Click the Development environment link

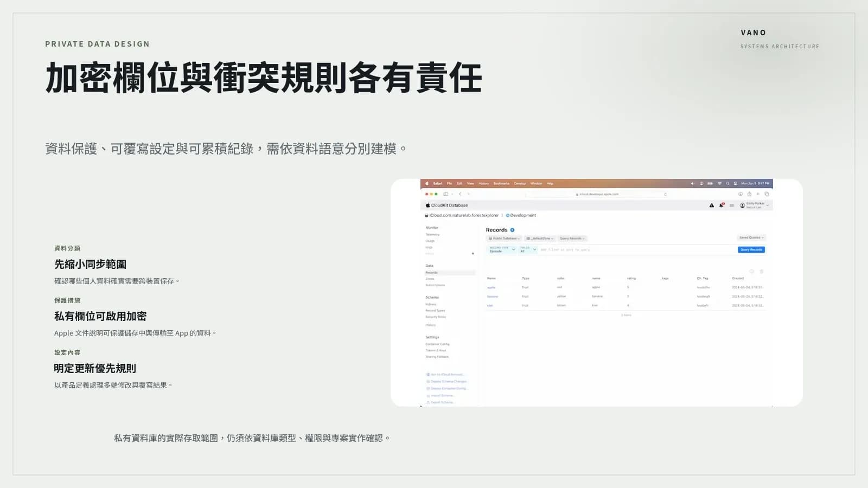click(x=521, y=215)
